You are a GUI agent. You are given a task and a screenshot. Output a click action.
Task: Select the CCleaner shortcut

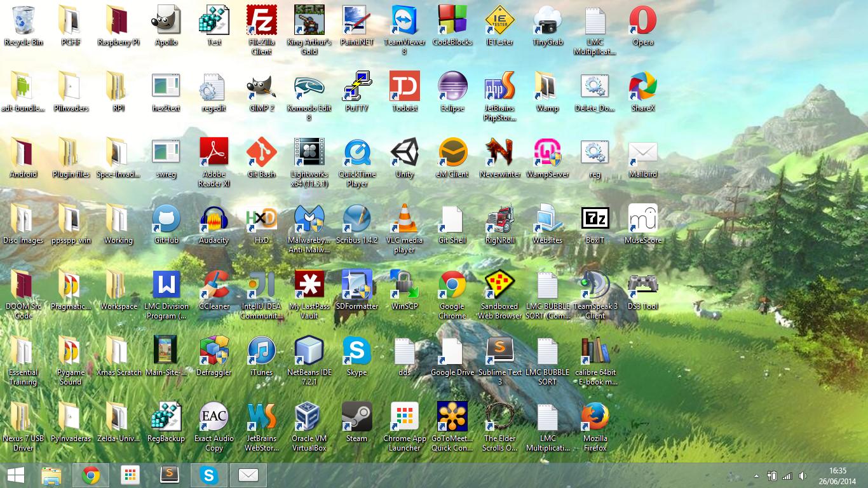[x=214, y=290]
